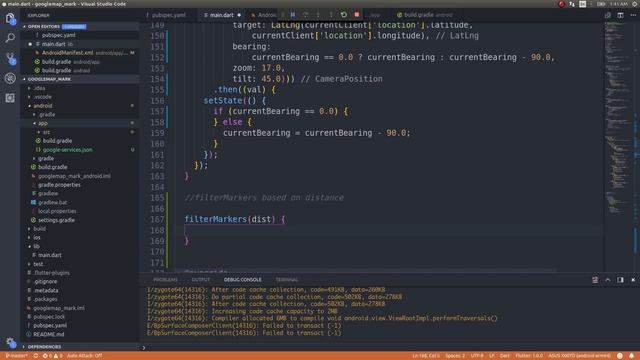Open the Terminal panel tab
Viewport: 640px width, 360px height.
[287, 280]
